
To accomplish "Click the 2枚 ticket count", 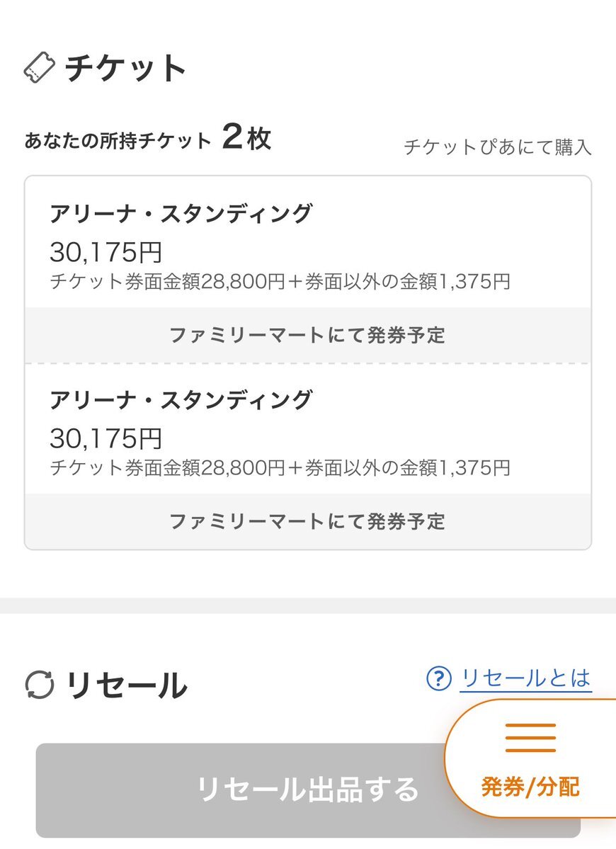I will click(246, 137).
